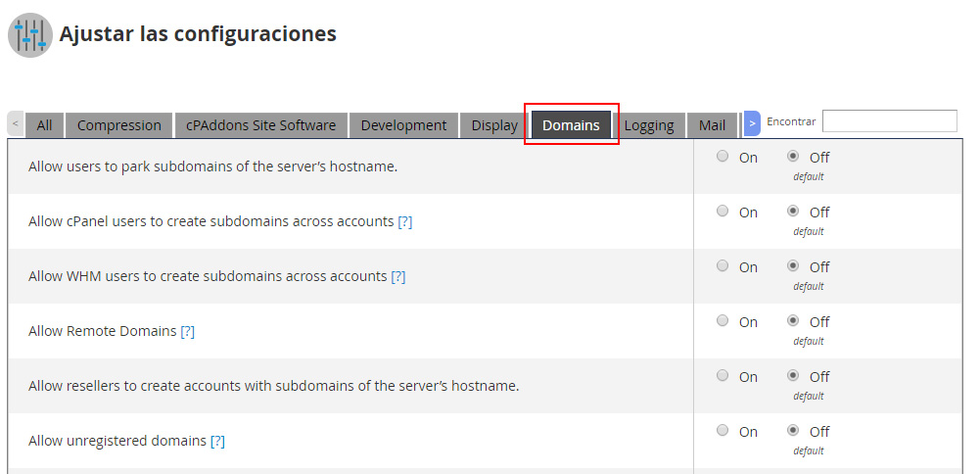Select Off for resellers hostname subdomain accounts
Screen dimensions: 980x474
793,375
